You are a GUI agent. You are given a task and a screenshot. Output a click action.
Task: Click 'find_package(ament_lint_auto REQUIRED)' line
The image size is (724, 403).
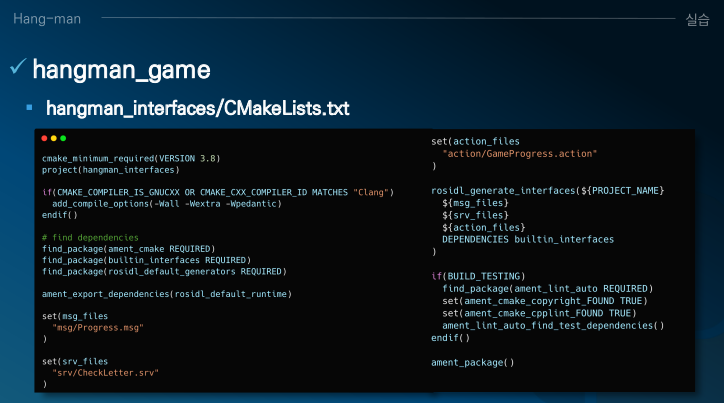(x=548, y=289)
